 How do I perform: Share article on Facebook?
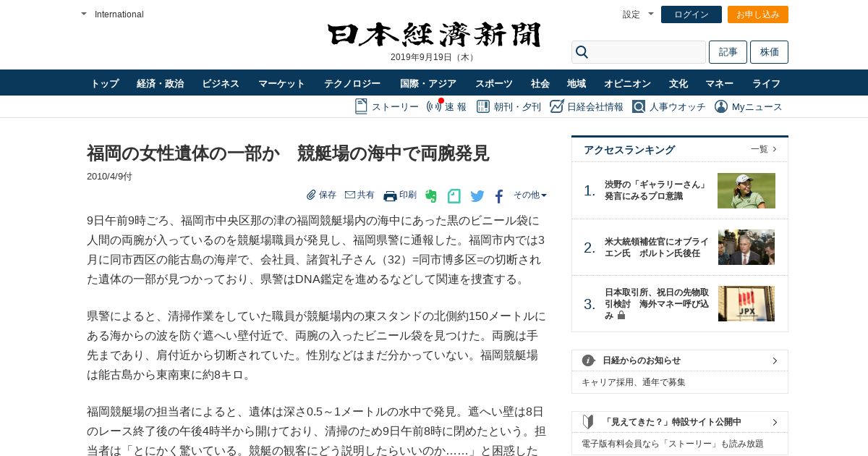(x=499, y=196)
